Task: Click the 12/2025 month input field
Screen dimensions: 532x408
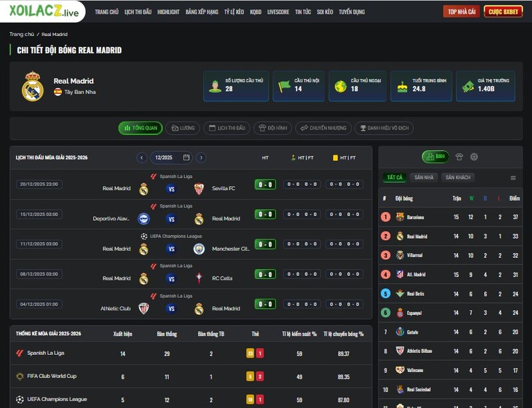Action: tap(172, 157)
